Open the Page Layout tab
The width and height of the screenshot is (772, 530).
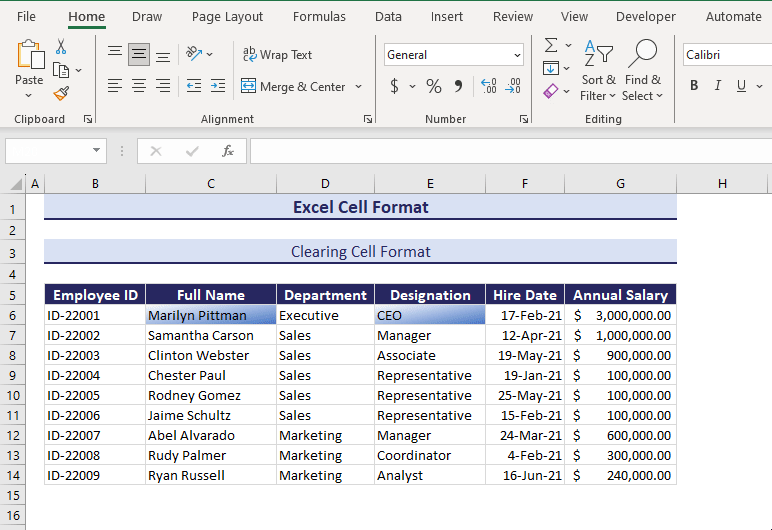227,16
